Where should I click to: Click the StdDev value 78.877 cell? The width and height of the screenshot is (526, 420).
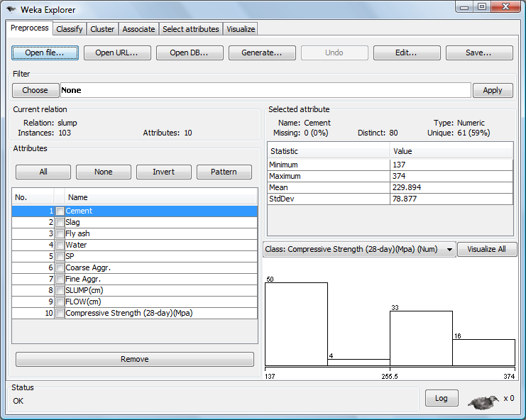451,199
